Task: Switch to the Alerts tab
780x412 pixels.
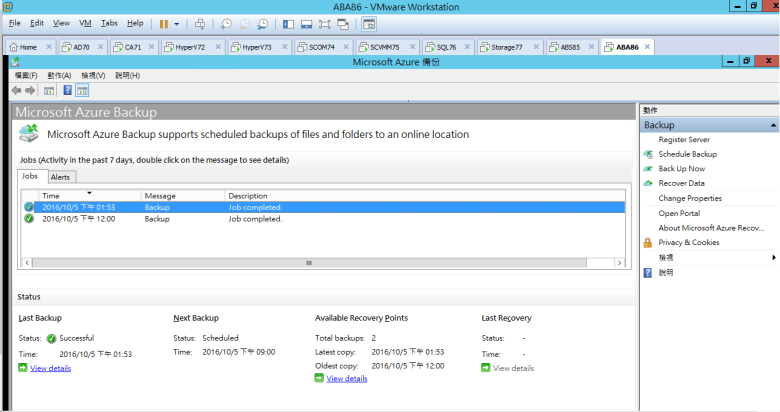Action: click(x=60, y=177)
